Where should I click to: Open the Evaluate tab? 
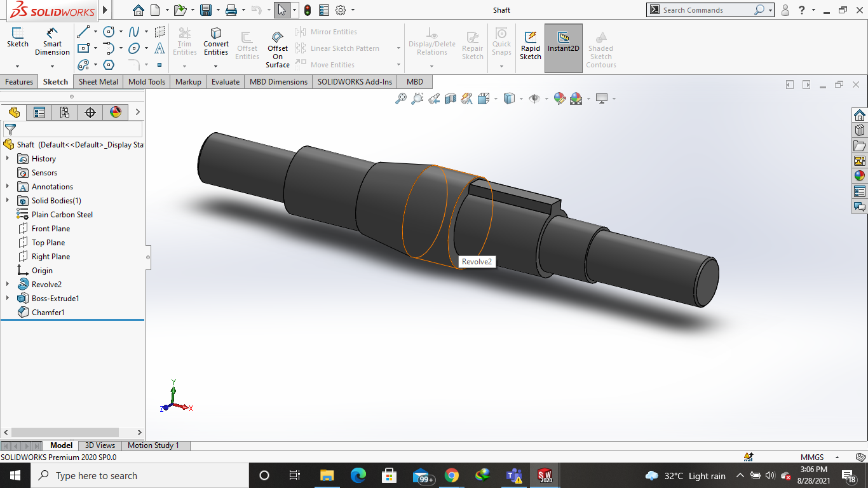(x=226, y=82)
